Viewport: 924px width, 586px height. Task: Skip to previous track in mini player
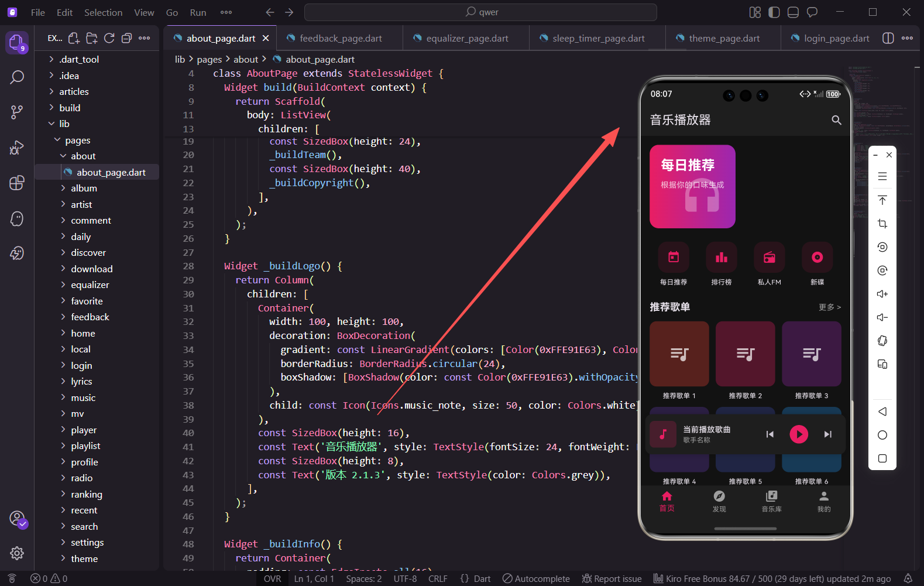point(770,434)
